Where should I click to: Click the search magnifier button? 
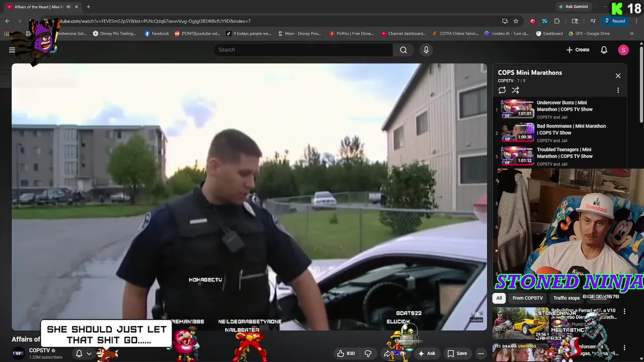coord(404,50)
